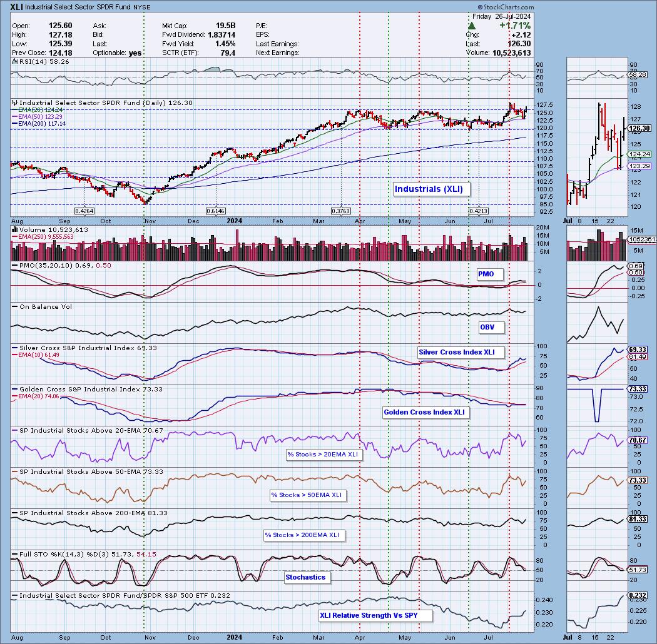Click the '% Stocks > 50EMA XLI' annotation box
The image size is (657, 644).
click(x=307, y=495)
